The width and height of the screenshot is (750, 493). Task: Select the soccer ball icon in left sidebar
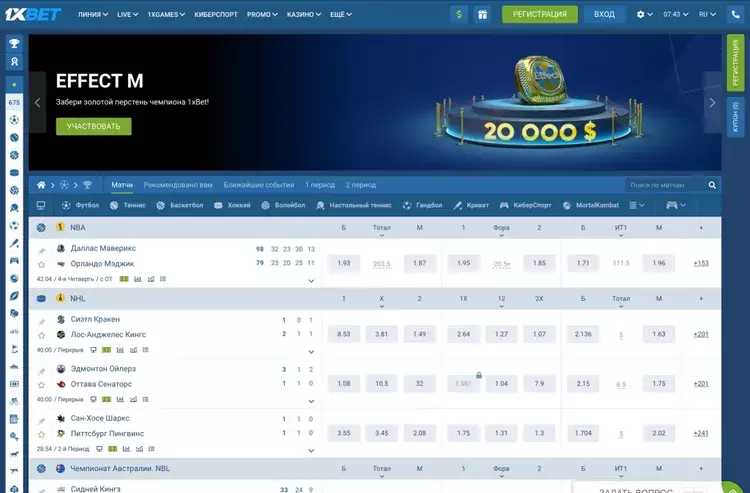[14, 120]
